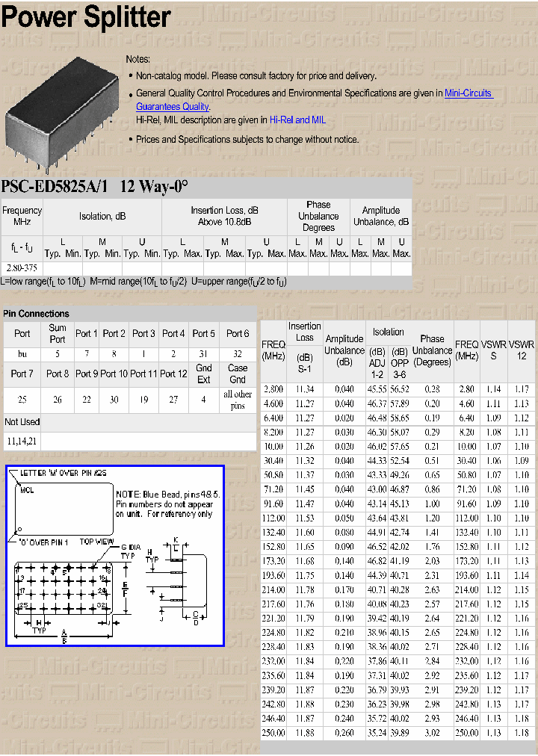Click the VSWR value '1.06'
The image size is (538, 756).
click(494, 461)
